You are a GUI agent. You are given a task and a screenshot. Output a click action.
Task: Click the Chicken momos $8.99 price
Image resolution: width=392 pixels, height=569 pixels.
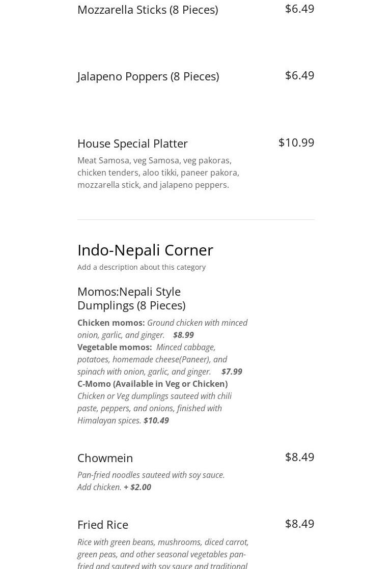pos(183,335)
